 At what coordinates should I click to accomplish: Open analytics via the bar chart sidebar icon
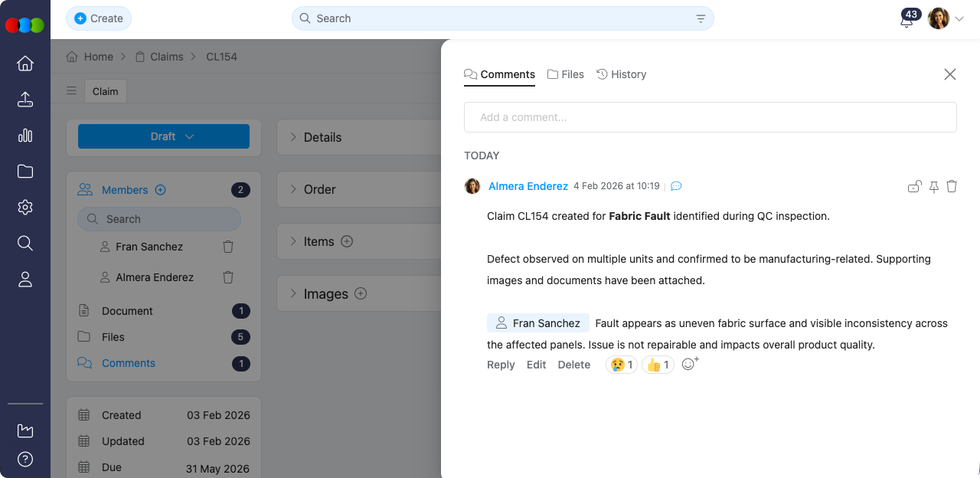coord(24,136)
